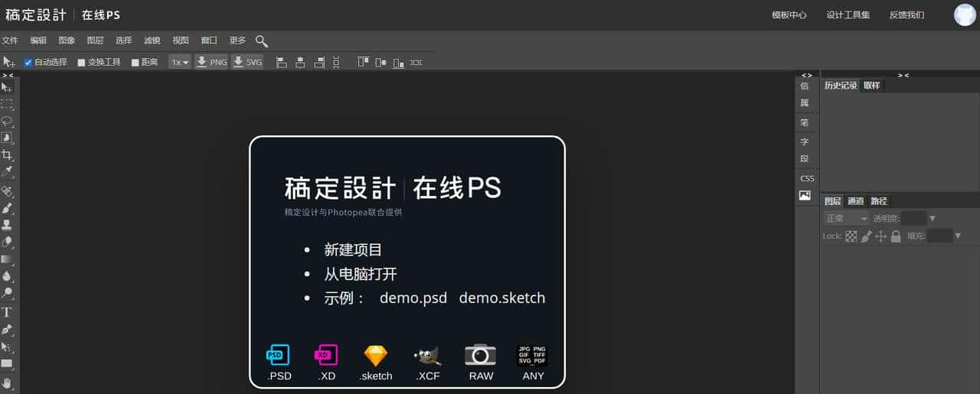Screen dimensions: 980x394
Task: Click the search magnifier icon in menu bar
Action: [261, 41]
